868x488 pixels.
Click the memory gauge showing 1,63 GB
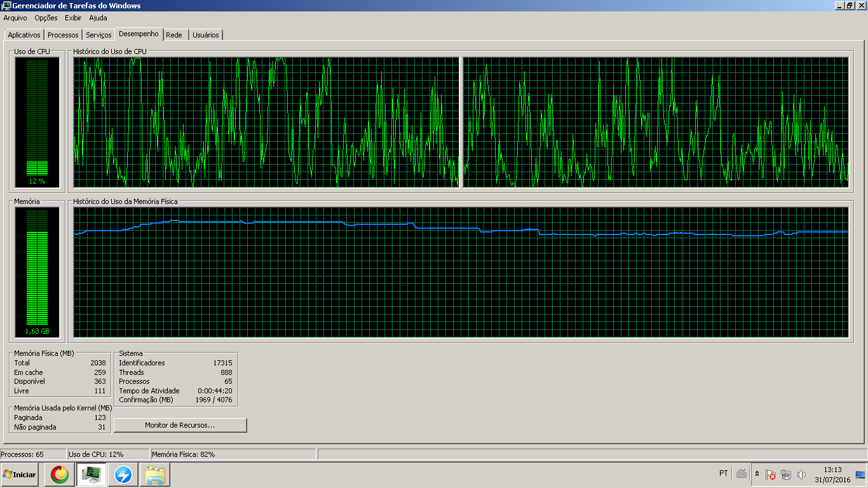[37, 272]
